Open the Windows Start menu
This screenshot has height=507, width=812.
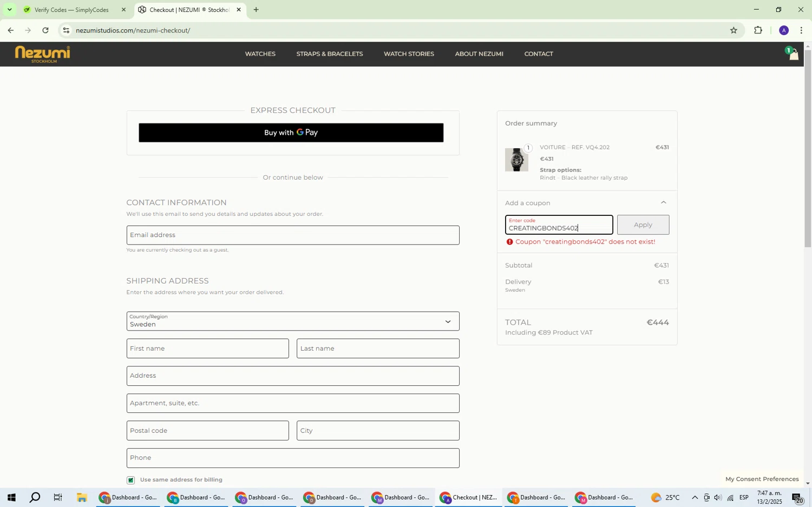[x=11, y=497]
